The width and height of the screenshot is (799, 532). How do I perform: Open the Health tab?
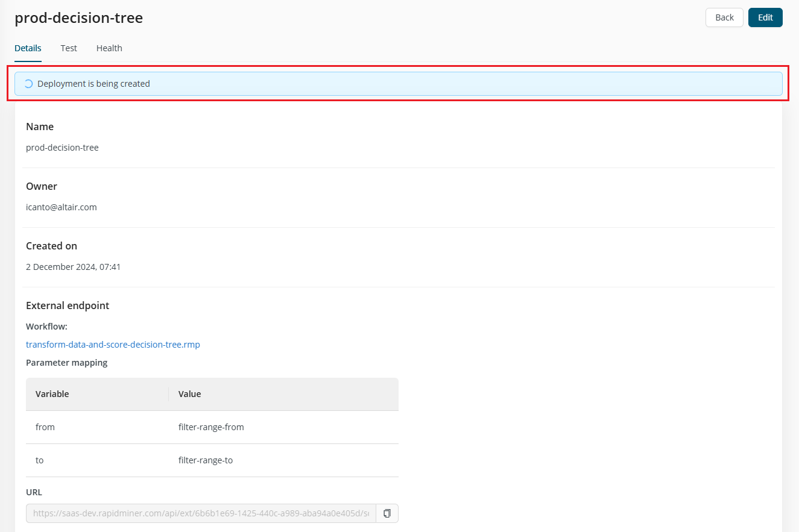pos(109,48)
